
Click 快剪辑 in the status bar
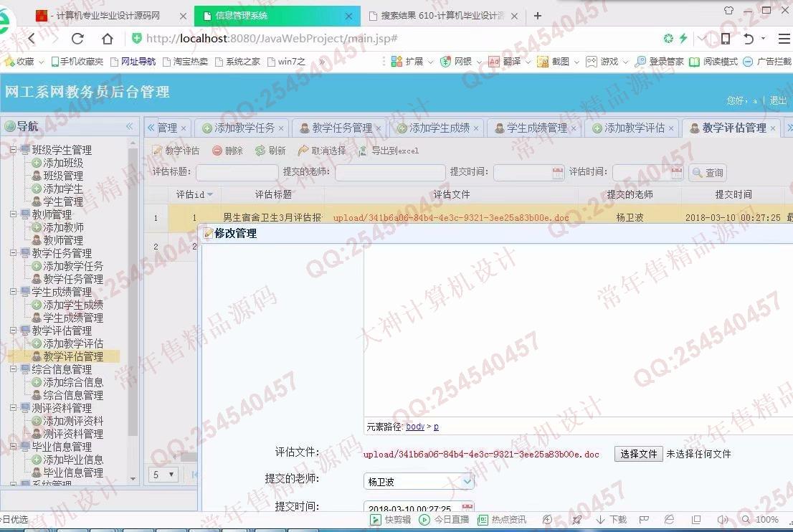pyautogui.click(x=391, y=520)
